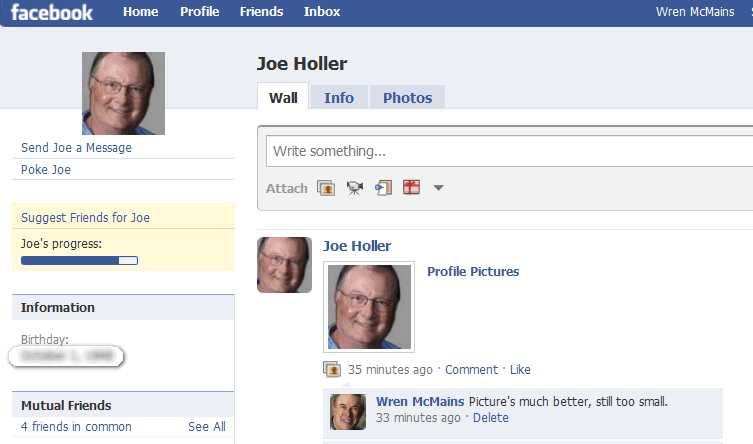This screenshot has height=444, width=753.
Task: Switch to the Wall tab
Action: pos(283,97)
